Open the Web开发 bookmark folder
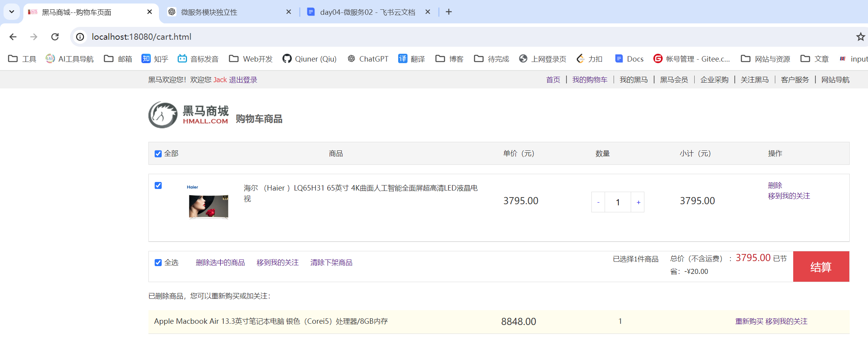Image resolution: width=868 pixels, height=353 pixels. pos(251,59)
